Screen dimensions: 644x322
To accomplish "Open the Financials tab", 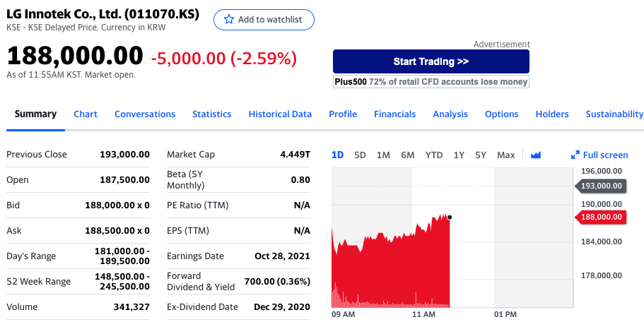I will (x=394, y=114).
